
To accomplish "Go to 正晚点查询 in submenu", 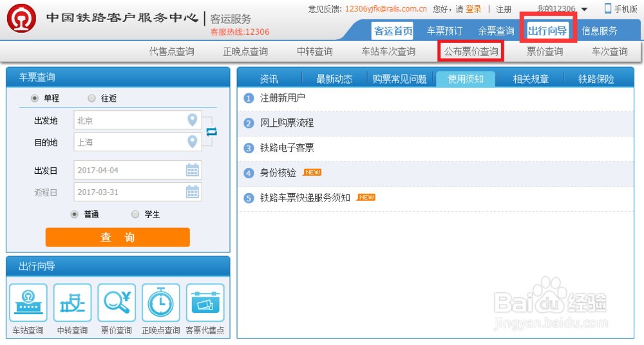I will (245, 51).
